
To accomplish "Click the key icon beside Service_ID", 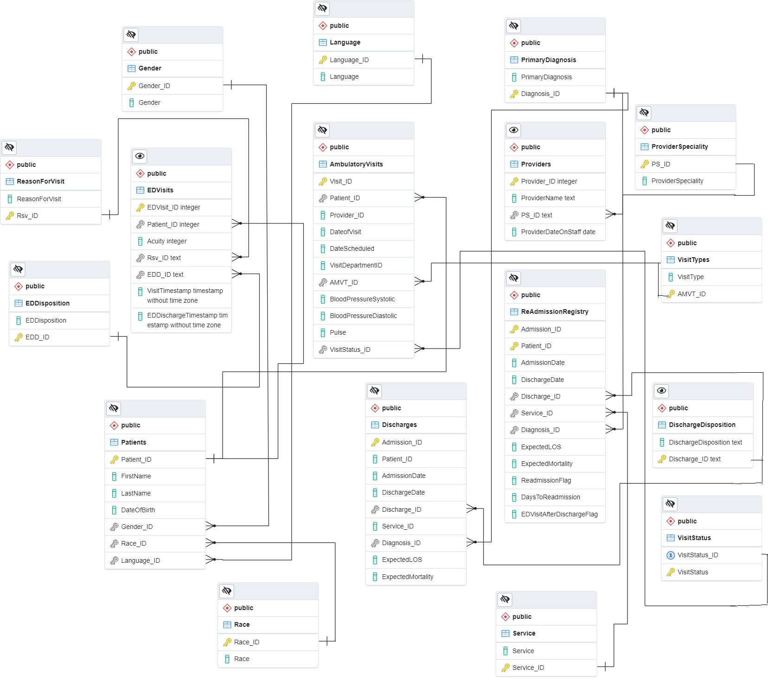I will [x=505, y=668].
